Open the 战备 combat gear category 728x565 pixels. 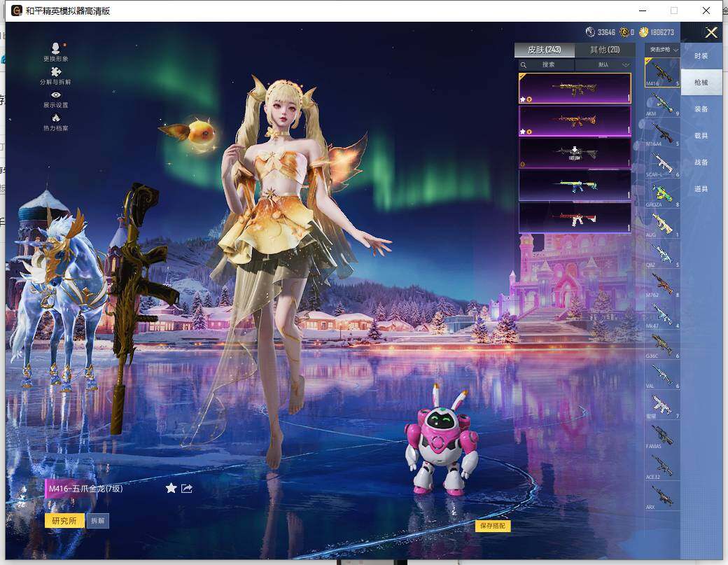pos(701,162)
